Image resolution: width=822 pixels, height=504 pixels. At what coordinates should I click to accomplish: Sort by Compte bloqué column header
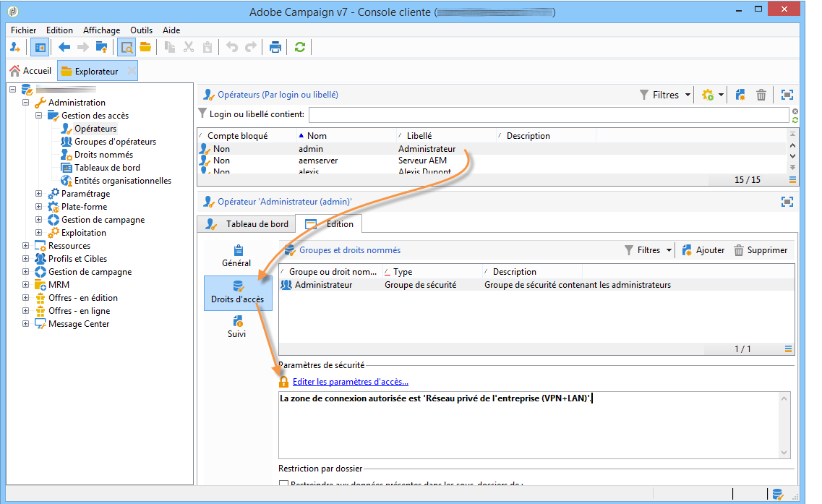247,136
